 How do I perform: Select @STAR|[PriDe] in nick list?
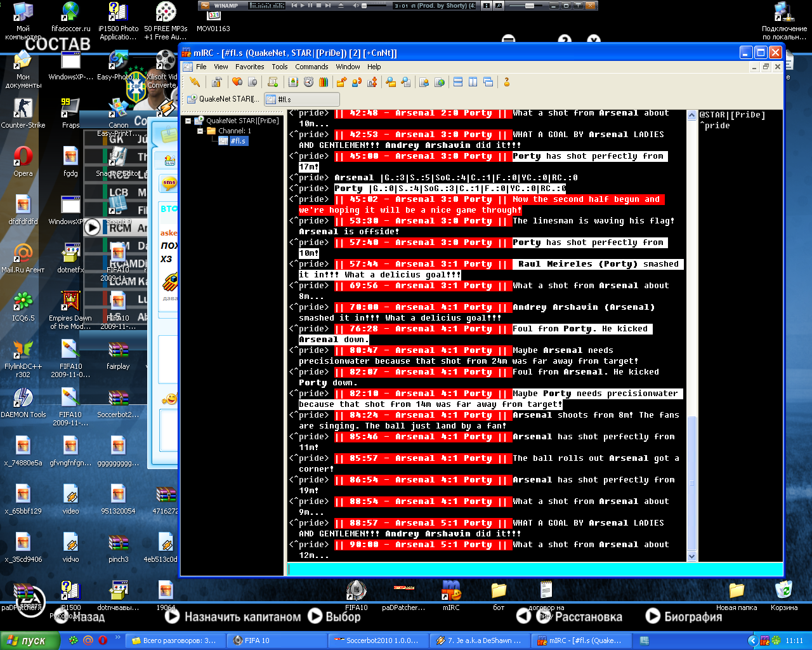click(732, 115)
